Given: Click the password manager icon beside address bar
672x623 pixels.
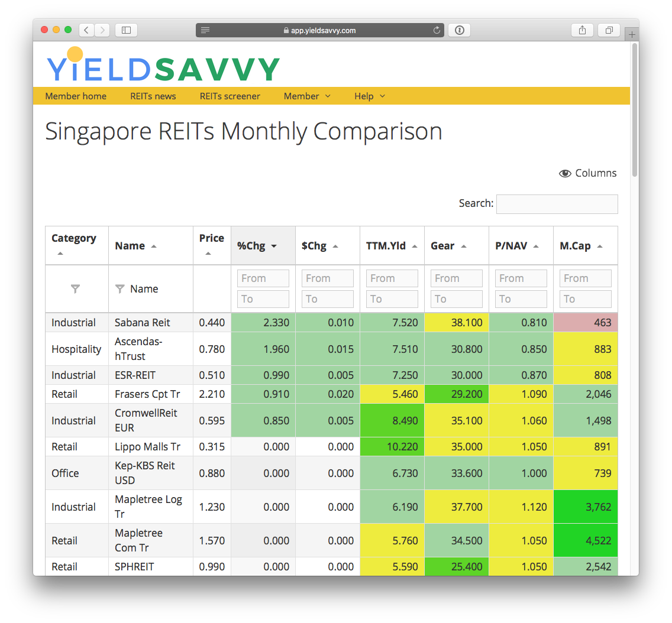Looking at the screenshot, I should point(460,30).
